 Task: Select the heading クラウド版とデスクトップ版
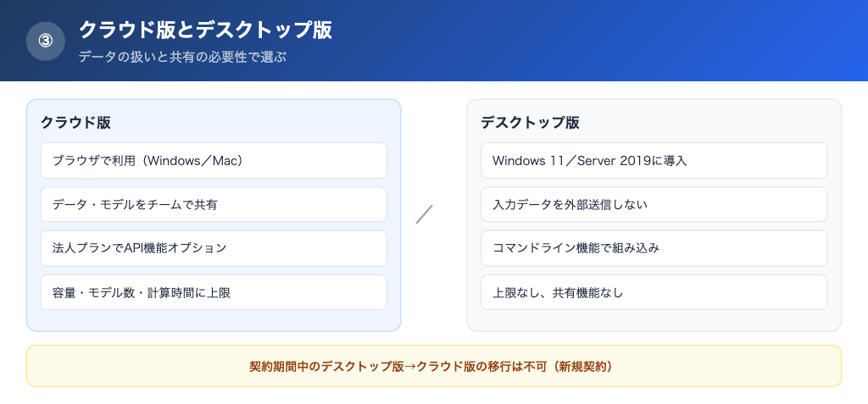205,30
